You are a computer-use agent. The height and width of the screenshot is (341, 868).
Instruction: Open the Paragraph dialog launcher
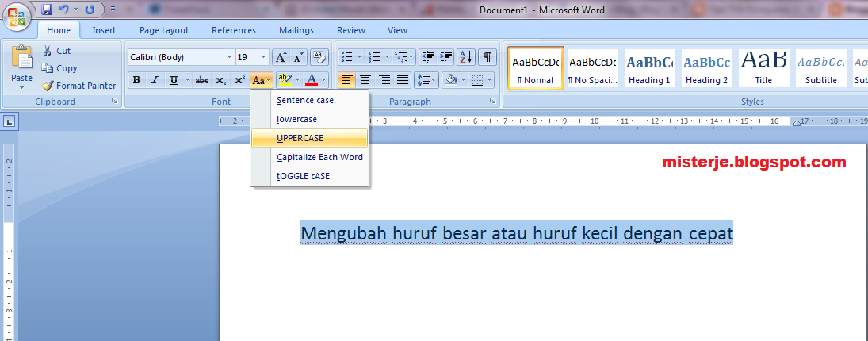492,102
